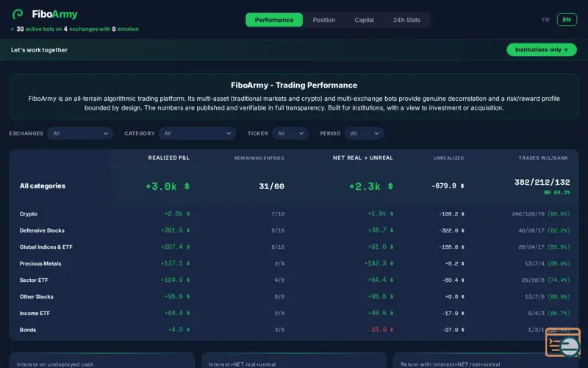This screenshot has width=588, height=368.
Task: Select the Precious Metals row
Action: 294,263
